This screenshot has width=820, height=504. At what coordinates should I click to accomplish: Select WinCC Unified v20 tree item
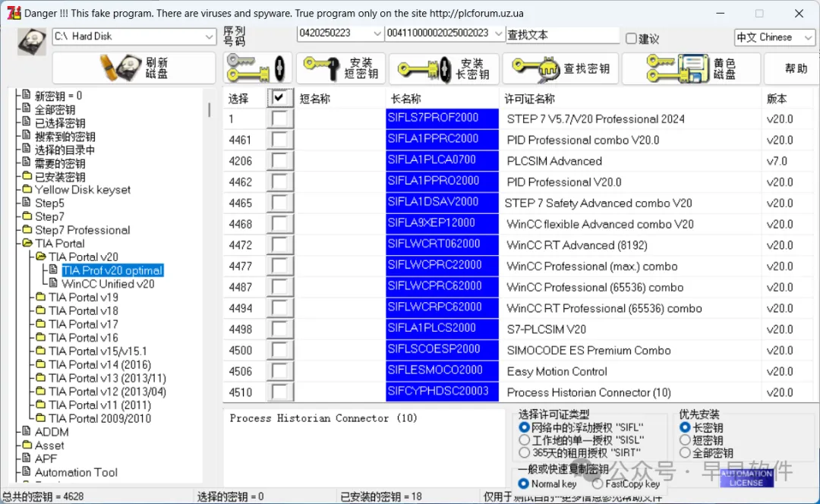tap(108, 284)
